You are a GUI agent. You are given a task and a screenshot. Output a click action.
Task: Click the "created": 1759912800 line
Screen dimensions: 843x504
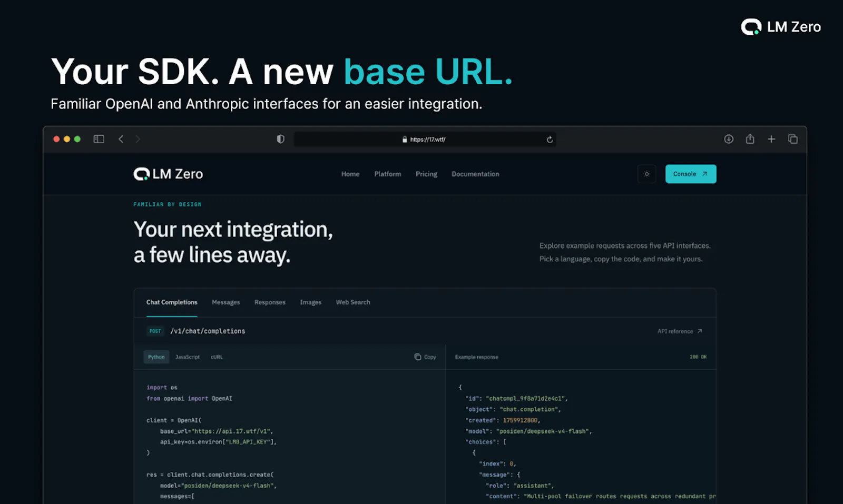click(x=503, y=420)
